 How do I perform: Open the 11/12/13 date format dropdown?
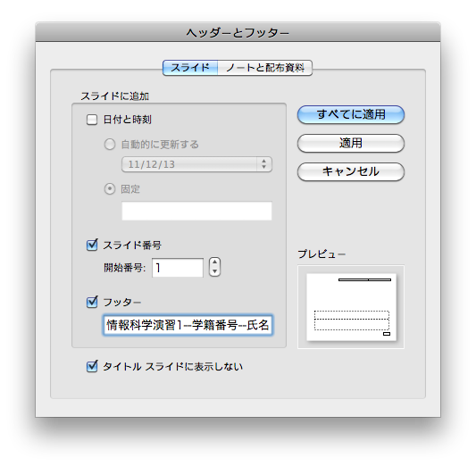click(x=196, y=164)
